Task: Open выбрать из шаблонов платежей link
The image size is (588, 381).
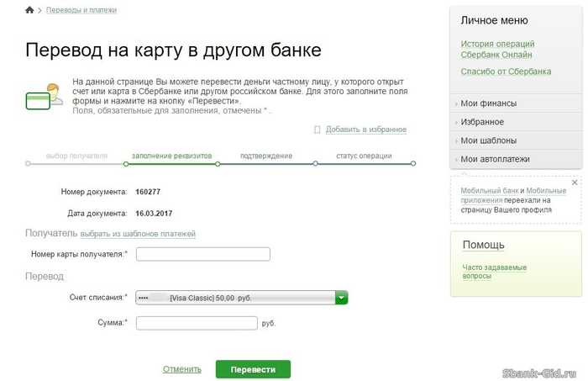Action: 138,234
